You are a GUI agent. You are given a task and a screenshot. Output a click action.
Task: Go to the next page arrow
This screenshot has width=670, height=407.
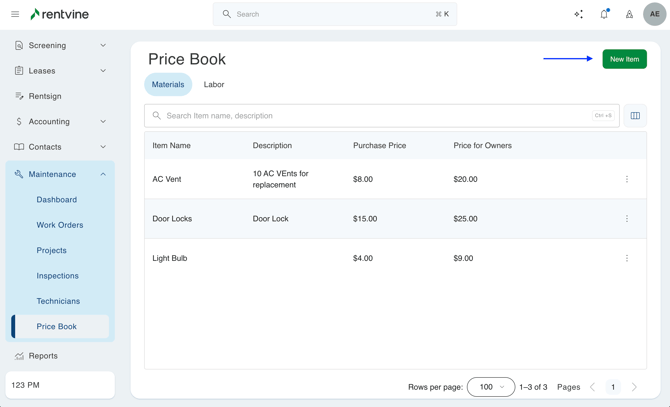634,387
